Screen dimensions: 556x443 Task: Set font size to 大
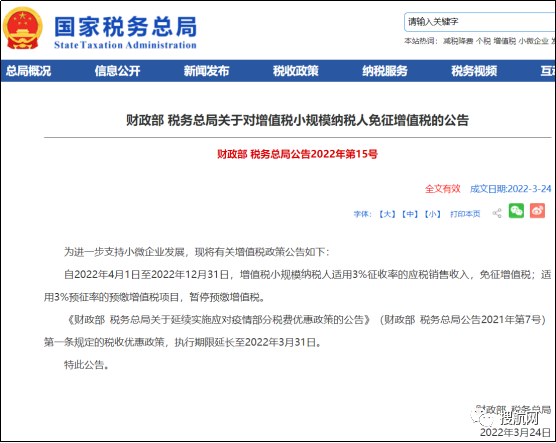pyautogui.click(x=387, y=214)
